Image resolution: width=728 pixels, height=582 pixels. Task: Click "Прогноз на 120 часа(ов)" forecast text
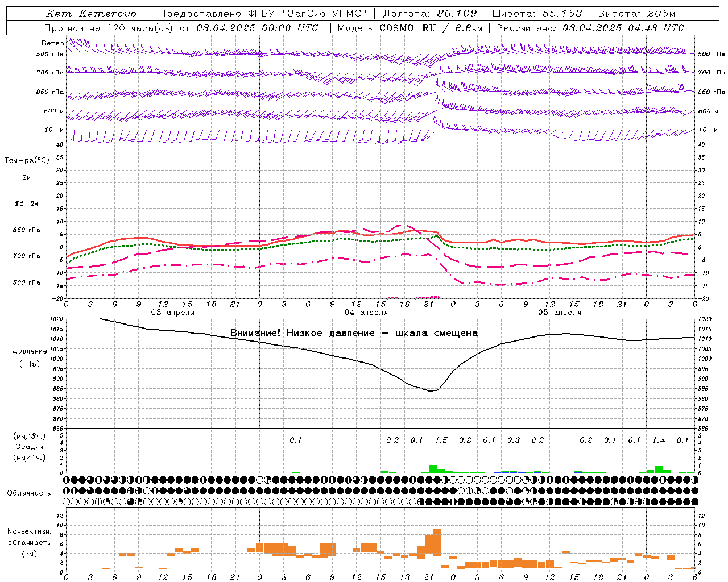pos(109,28)
